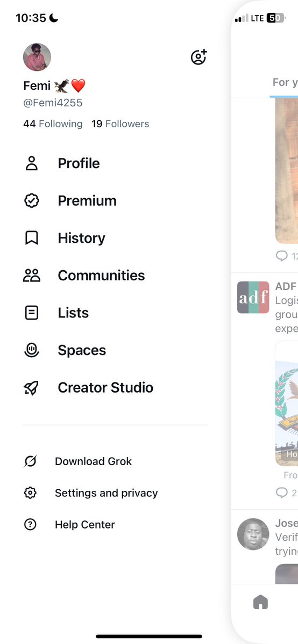Click the Lists document icon
Image resolution: width=298 pixels, height=644 pixels.
click(32, 313)
